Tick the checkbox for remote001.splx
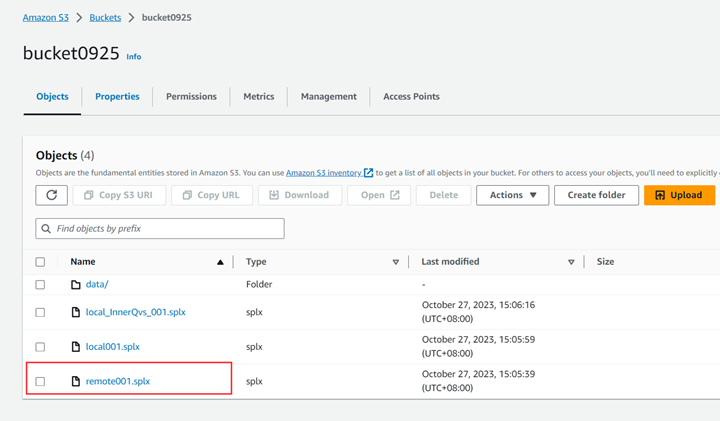 point(40,381)
